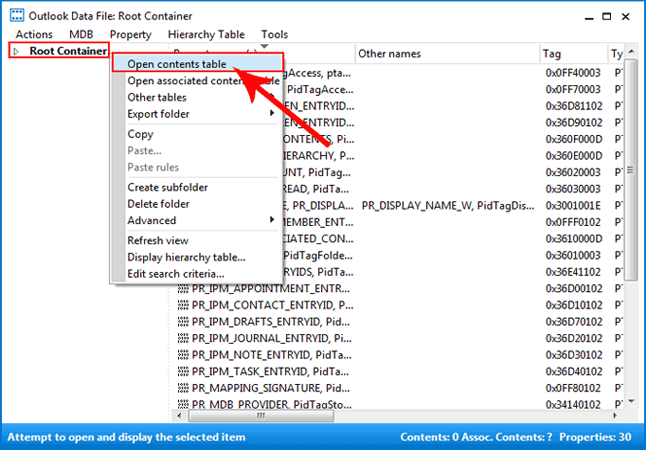Viewport: 646px width, 450px height.
Task: Expand the Root Container tree node
Action: [16, 52]
